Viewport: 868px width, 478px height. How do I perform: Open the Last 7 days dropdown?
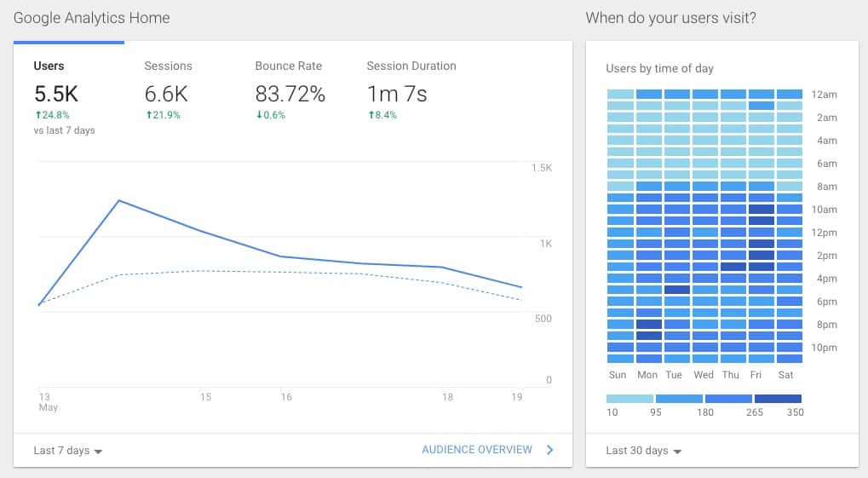tap(67, 450)
